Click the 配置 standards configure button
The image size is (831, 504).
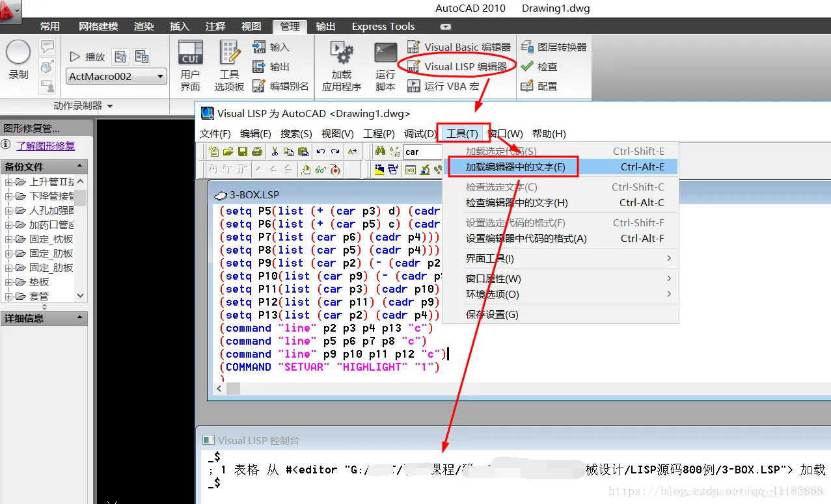click(539, 86)
